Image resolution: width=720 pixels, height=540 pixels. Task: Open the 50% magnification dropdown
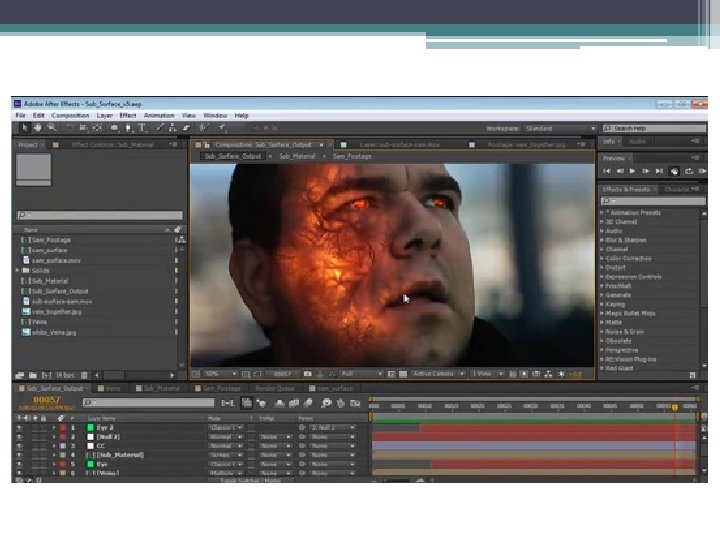tap(221, 374)
